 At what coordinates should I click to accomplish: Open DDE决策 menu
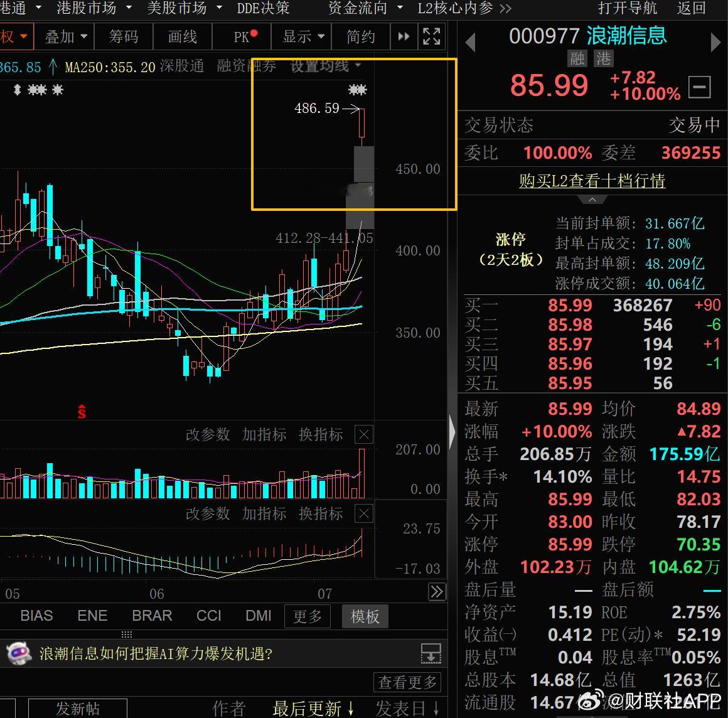click(x=263, y=8)
